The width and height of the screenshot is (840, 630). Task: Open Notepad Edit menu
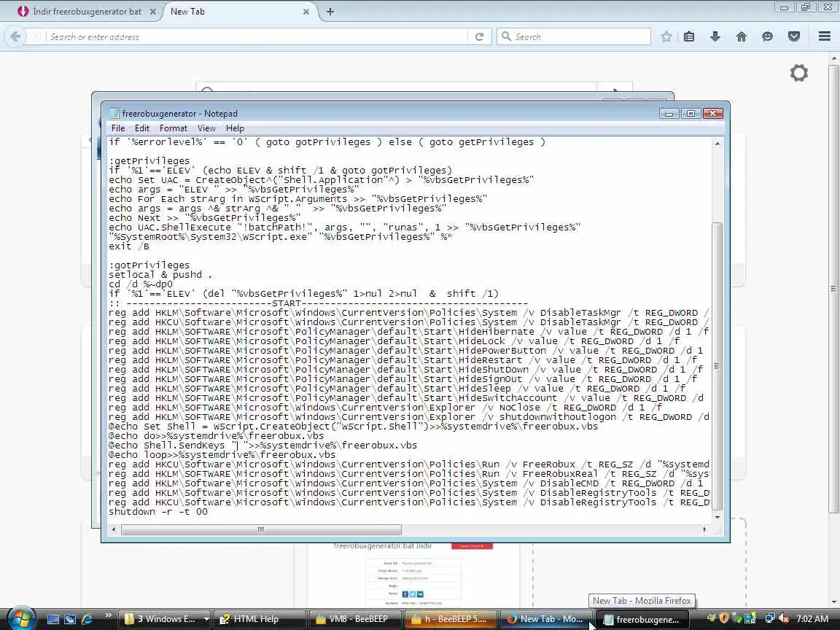[x=142, y=128]
